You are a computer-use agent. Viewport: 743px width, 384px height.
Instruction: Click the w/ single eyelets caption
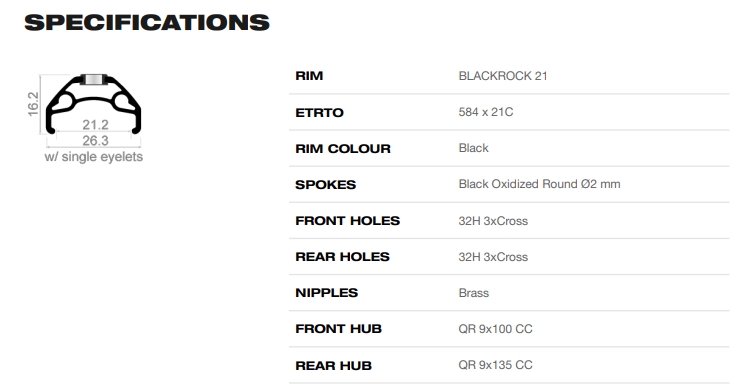(94, 157)
